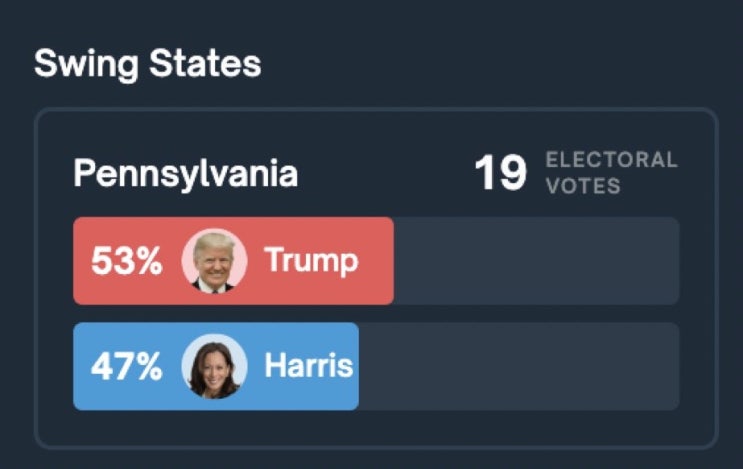Screen dimensions: 743x469
Task: Click the number 19 electoral vote count
Action: [x=500, y=174]
